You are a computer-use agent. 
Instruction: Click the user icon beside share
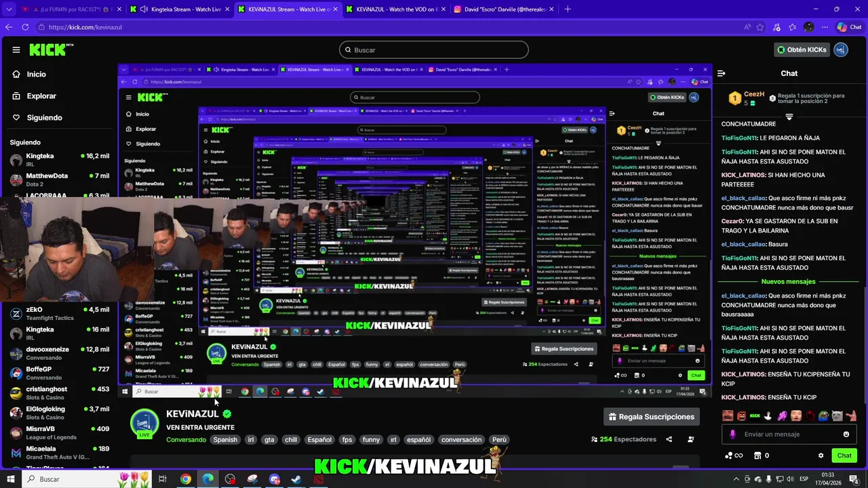691,439
